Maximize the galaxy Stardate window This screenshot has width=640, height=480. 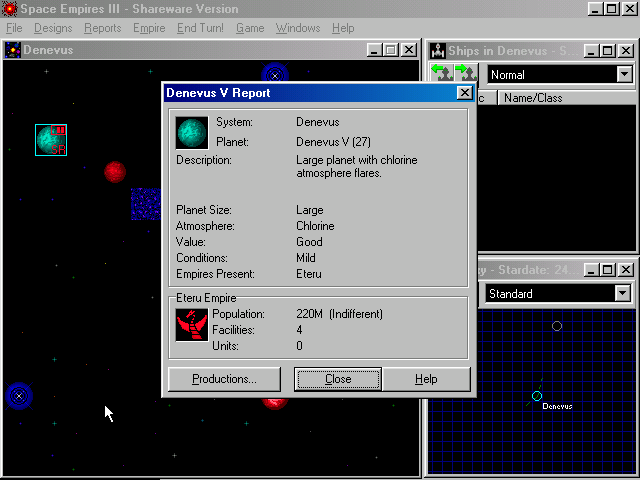[x=607, y=270]
